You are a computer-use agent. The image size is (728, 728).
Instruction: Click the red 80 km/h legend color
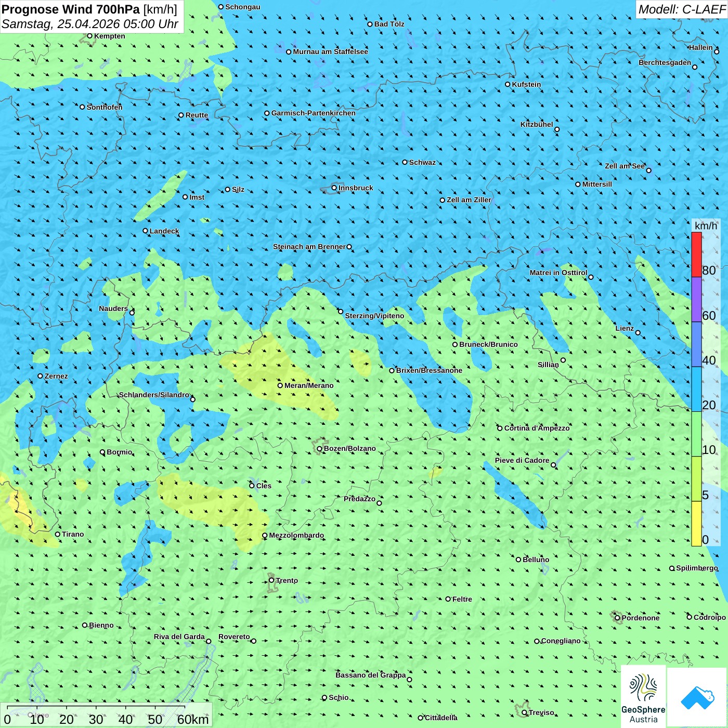pos(696,254)
